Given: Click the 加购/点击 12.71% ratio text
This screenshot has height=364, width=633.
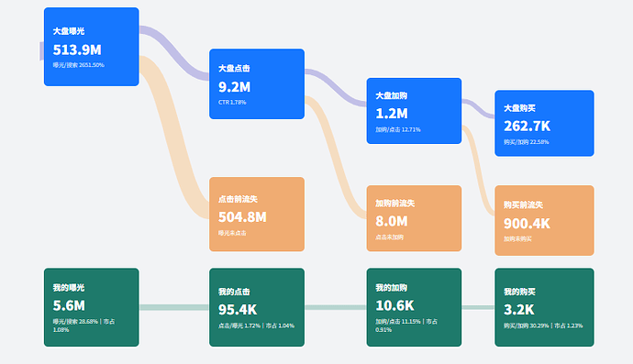Looking at the screenshot, I should coord(398,129).
